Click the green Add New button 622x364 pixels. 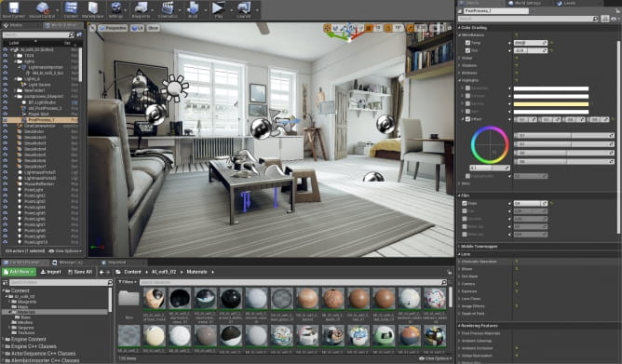19,272
